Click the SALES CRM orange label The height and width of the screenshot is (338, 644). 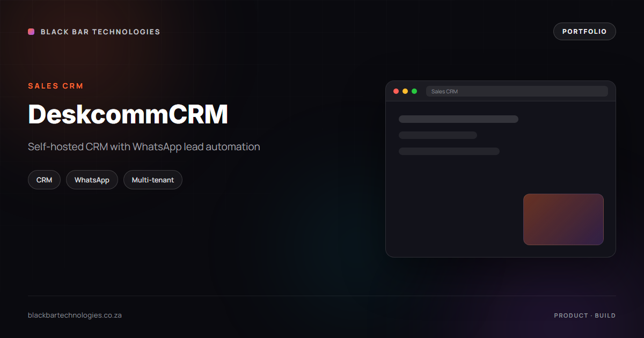[x=56, y=86]
